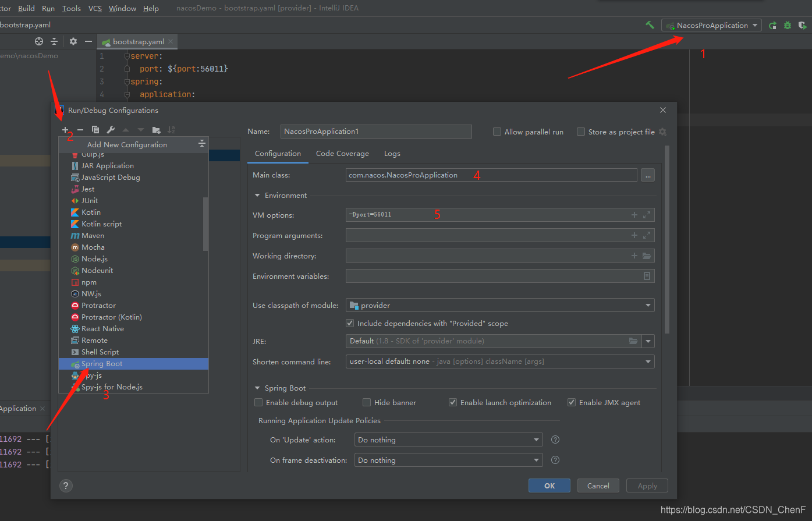Click the gear icon beside Store as project file
The width and height of the screenshot is (812, 521).
pyautogui.click(x=662, y=132)
